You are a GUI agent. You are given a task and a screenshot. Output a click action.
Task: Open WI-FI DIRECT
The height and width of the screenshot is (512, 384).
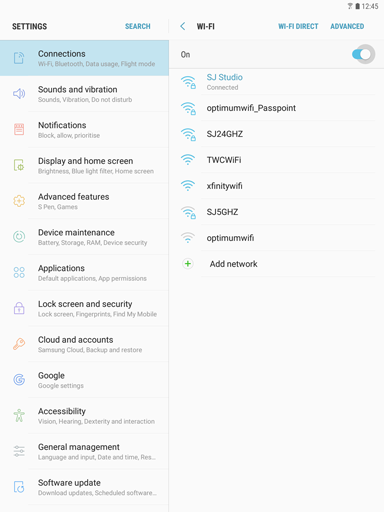[298, 26]
